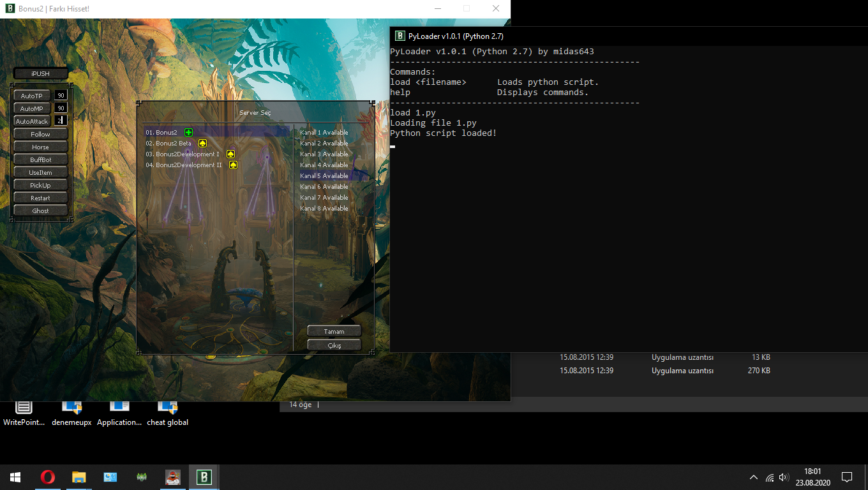The image size is (868, 490).
Task: Open the denemeupx desktop shortcut
Action: click(71, 414)
